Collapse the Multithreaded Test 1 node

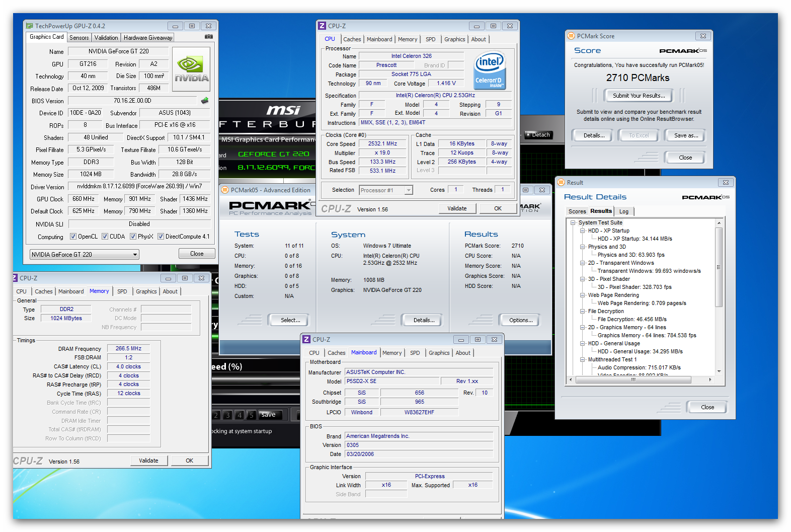click(x=582, y=359)
